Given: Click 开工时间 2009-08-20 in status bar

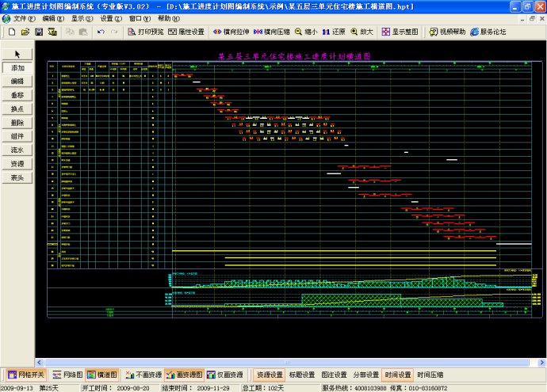Looking at the screenshot, I should click(x=116, y=388).
